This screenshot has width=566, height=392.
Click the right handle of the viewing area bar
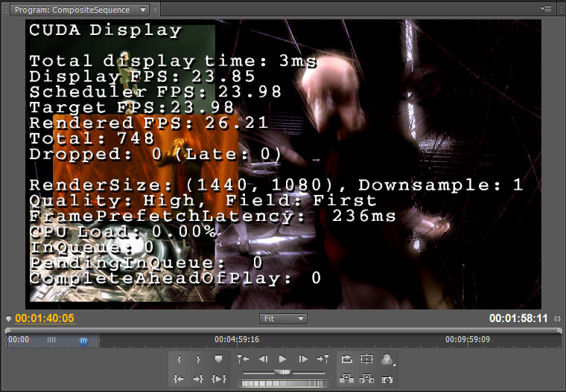tap(559, 330)
